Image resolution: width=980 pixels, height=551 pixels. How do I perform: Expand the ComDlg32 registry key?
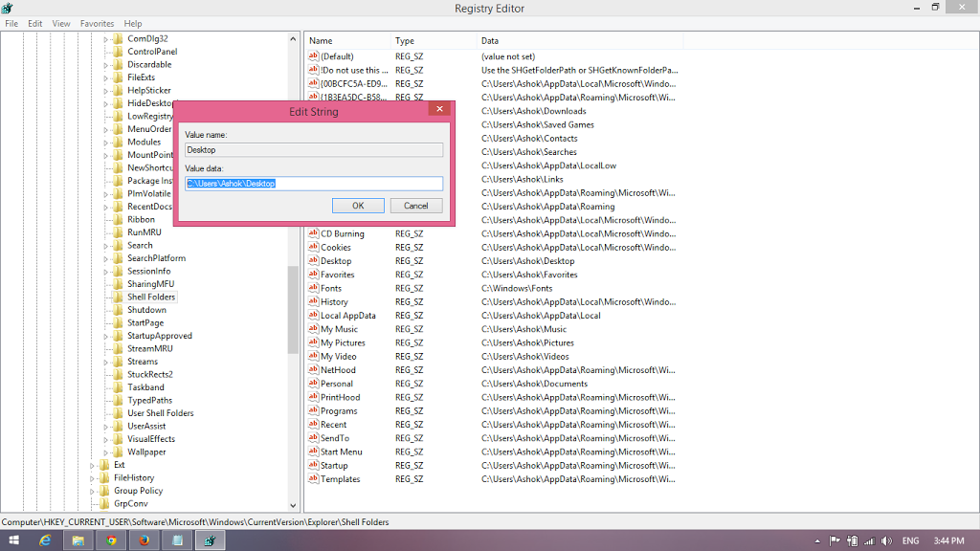pyautogui.click(x=106, y=39)
